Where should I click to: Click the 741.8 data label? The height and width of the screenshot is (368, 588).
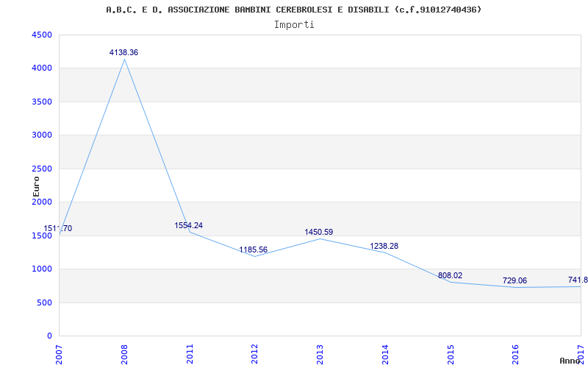578,280
